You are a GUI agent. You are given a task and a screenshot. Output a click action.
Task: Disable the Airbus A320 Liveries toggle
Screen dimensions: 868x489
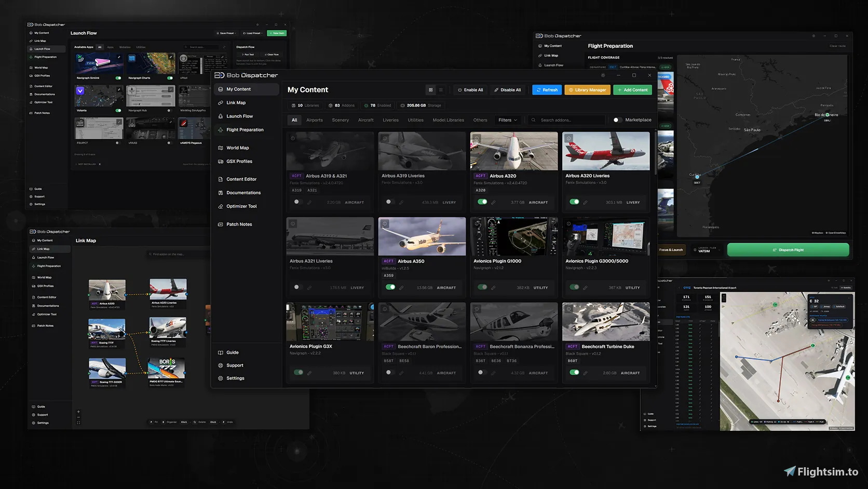pos(574,202)
